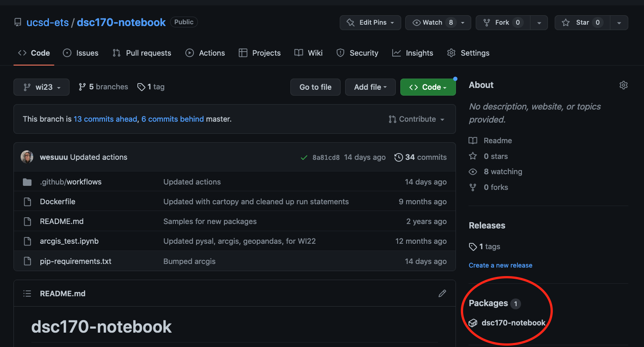Screen dimensions: 644x347
Task: Switch to the Pull requests tab
Action: (142, 53)
